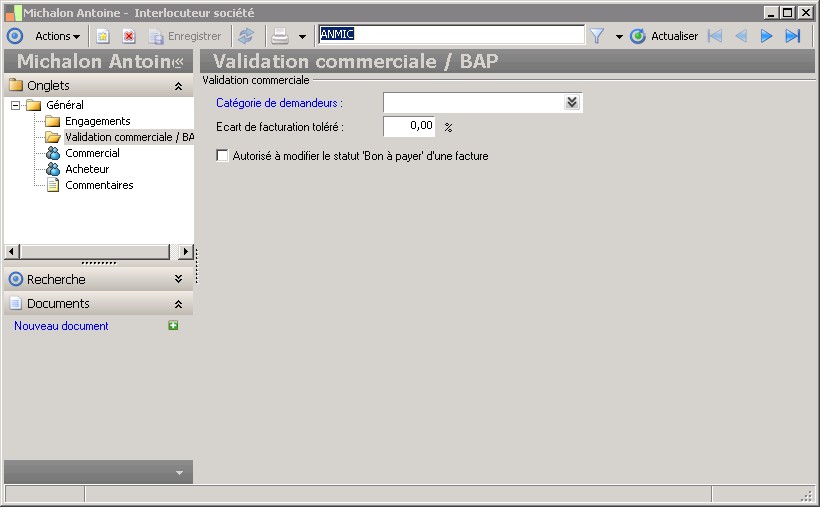Click the Acheteur people icon
This screenshot has height=507, width=820.
(x=53, y=169)
